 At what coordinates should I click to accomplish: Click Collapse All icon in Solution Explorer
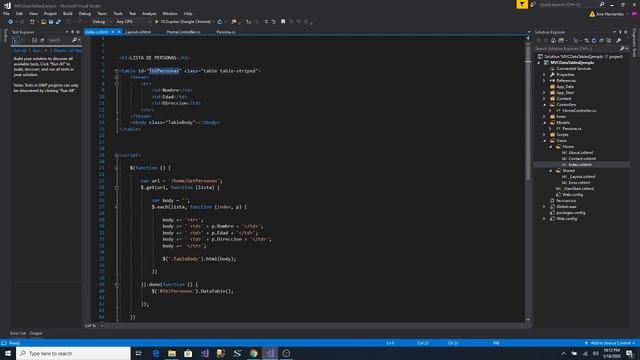601,40
